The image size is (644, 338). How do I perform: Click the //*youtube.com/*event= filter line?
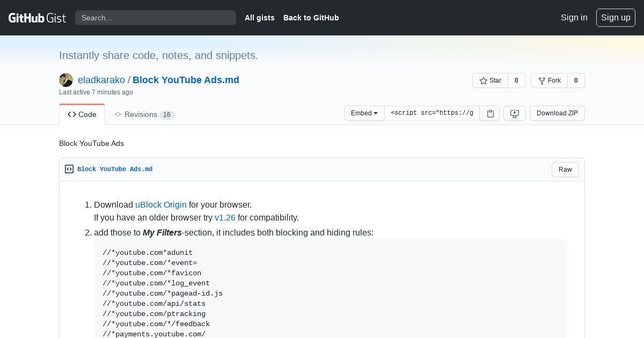[x=150, y=263]
